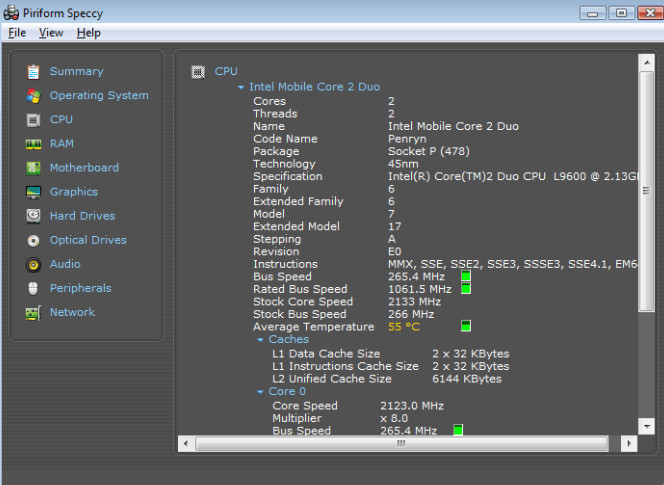Toggle the green graph indicator beside Bus Speed 265.4 MHz

[x=466, y=276]
